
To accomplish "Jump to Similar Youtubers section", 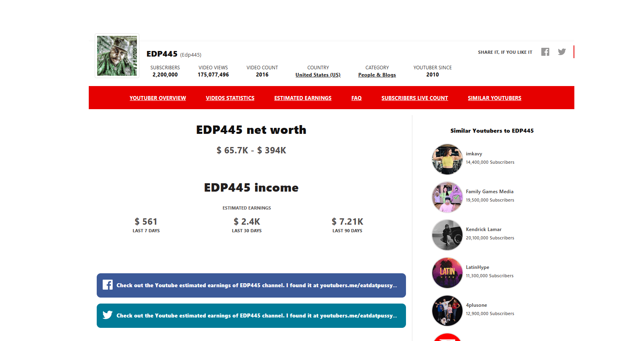I will click(494, 98).
